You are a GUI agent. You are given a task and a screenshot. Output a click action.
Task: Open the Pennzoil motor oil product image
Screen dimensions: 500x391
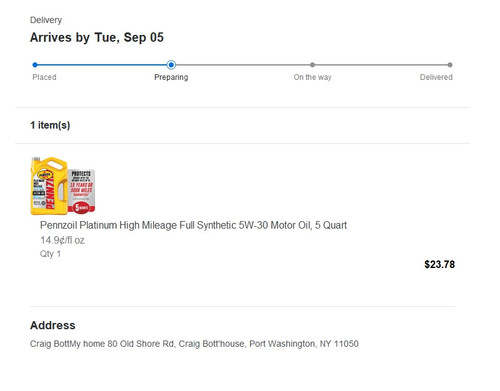click(63, 186)
